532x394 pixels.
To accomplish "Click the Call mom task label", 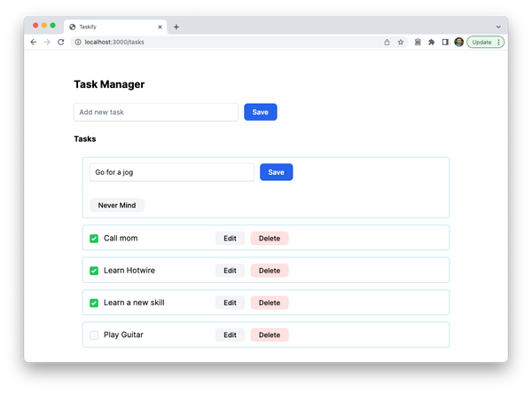I will 121,238.
